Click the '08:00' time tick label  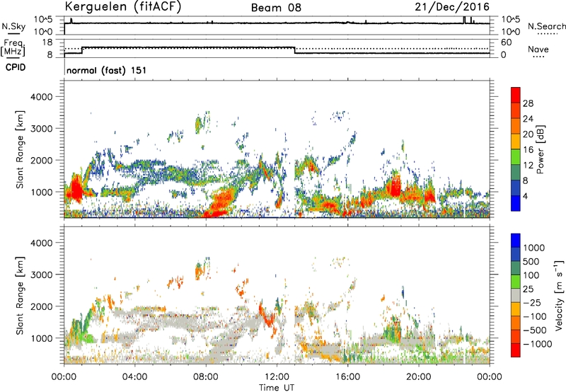(205, 377)
